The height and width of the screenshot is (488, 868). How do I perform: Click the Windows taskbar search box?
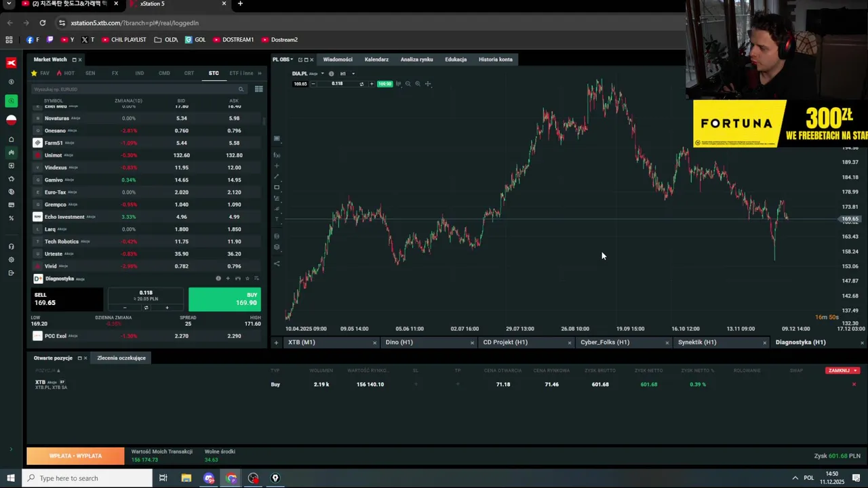coord(87,478)
